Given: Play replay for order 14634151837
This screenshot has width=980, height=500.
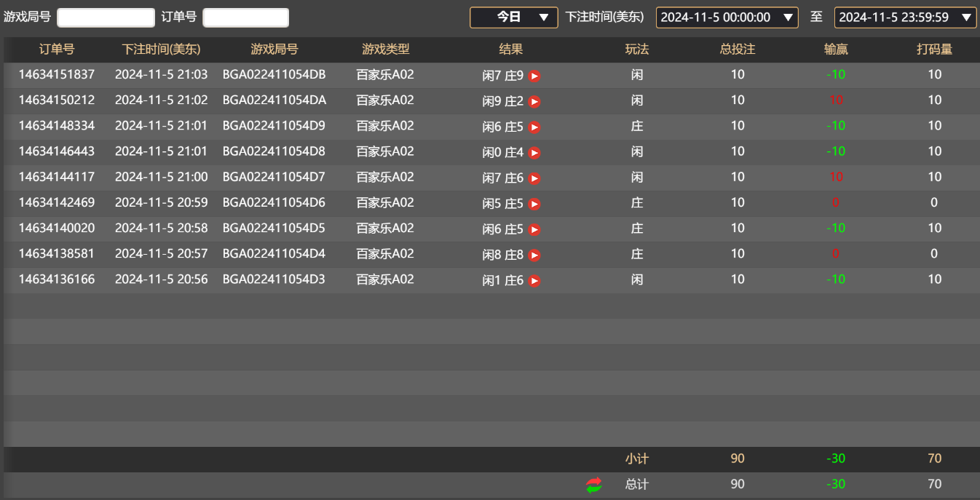Looking at the screenshot, I should (x=534, y=75).
